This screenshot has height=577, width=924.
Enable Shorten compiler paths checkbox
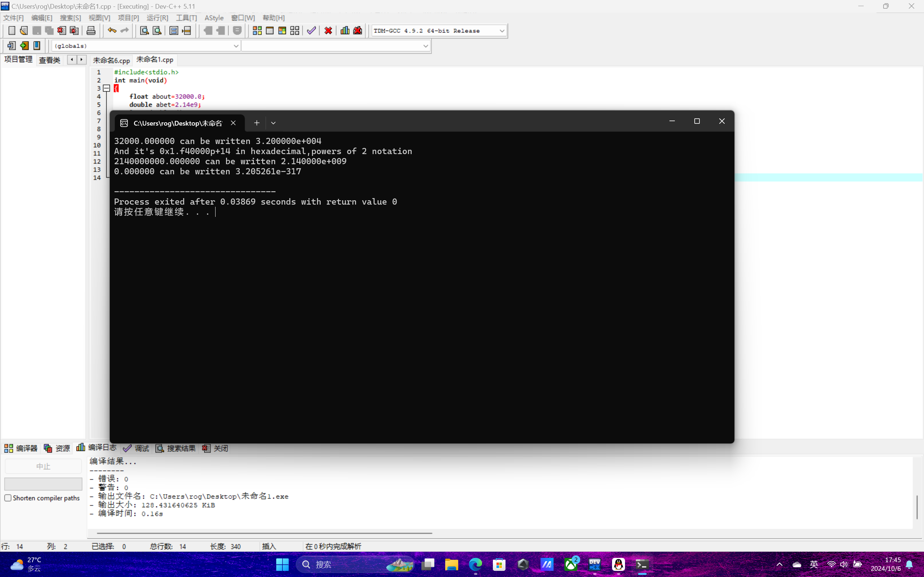[x=8, y=498]
